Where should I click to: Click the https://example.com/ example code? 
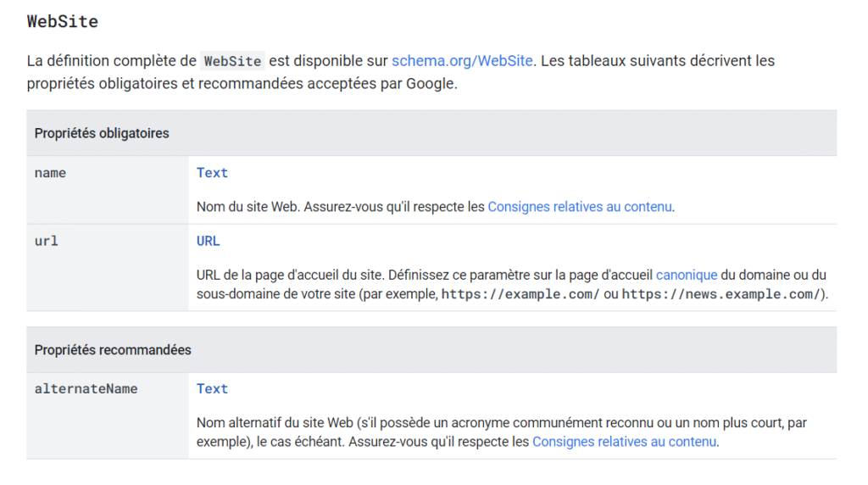click(520, 295)
